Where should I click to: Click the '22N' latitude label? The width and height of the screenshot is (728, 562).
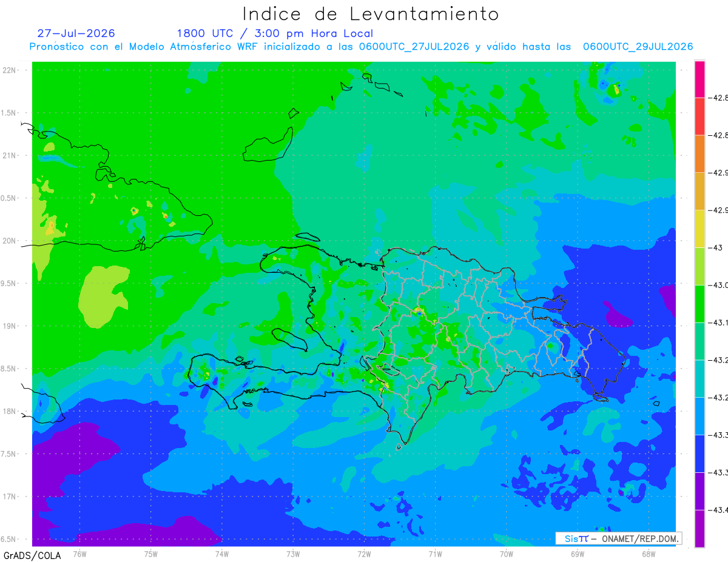9,70
